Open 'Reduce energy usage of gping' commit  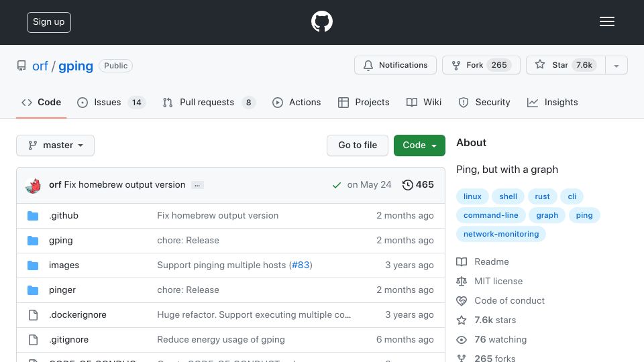click(x=221, y=340)
